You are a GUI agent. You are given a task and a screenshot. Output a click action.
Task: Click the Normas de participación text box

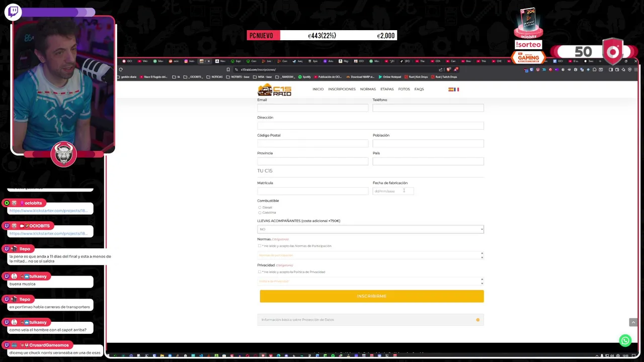(x=370, y=255)
